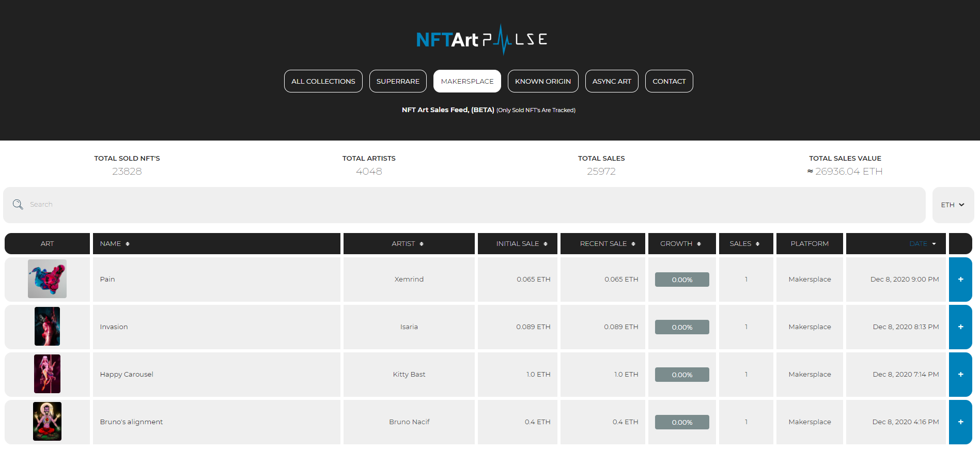
Task: Go to the Contact page
Action: [669, 81]
